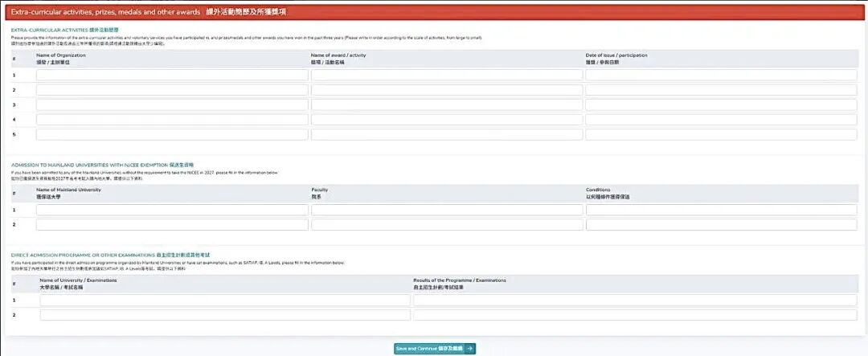Focus Results of the Programme / Examinations field, row 1
The width and height of the screenshot is (868, 356).
635,300
